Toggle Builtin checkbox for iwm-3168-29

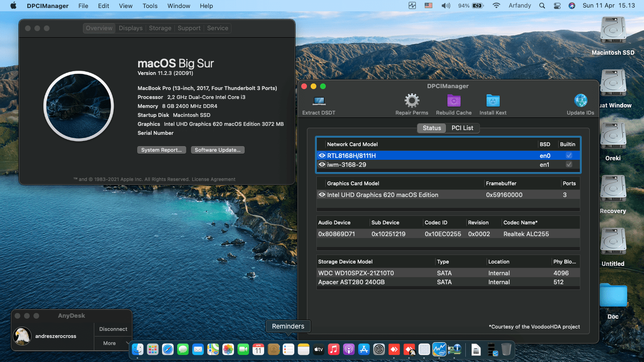click(569, 165)
